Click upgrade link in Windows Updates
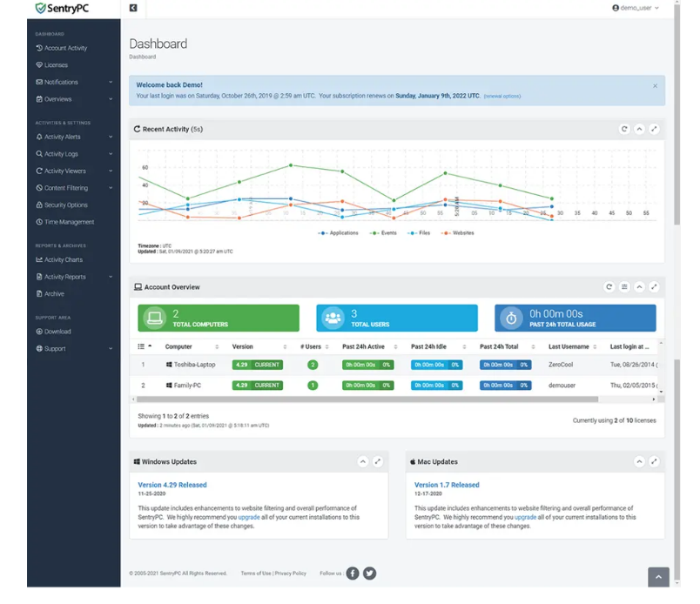The image size is (700, 604). pyautogui.click(x=249, y=517)
